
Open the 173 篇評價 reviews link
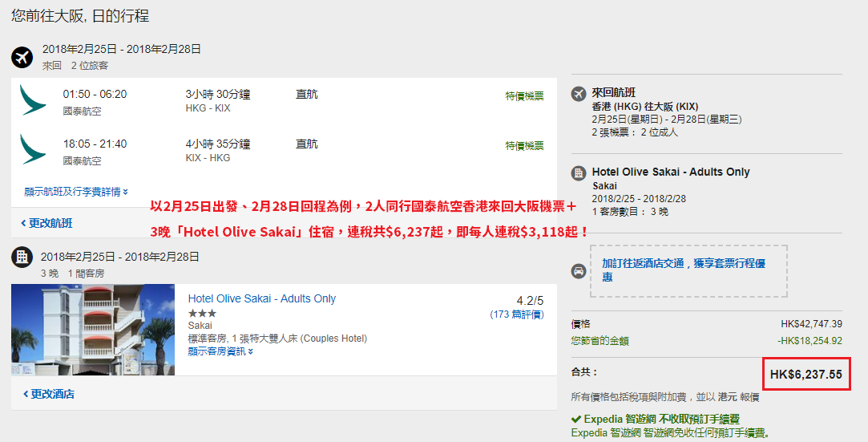click(x=516, y=314)
